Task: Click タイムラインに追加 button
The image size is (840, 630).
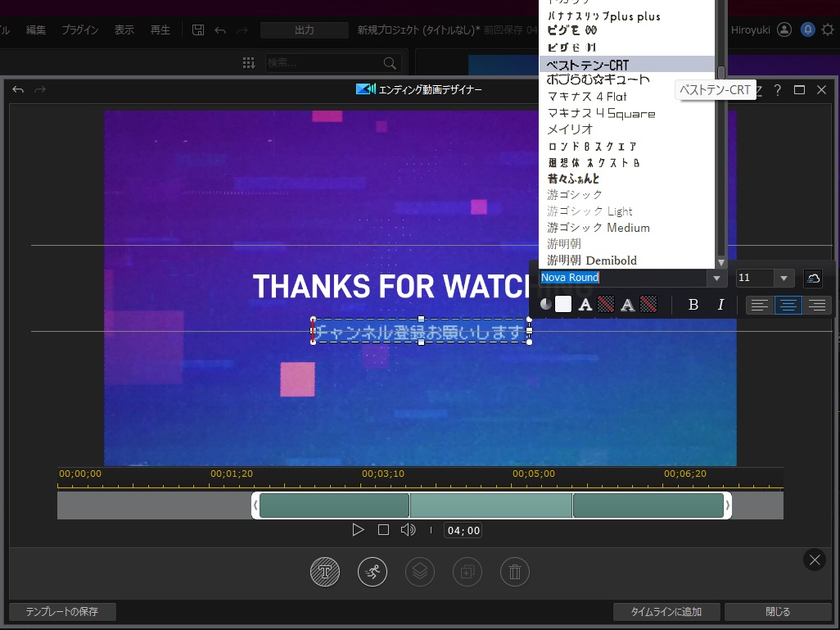Action: [x=666, y=612]
